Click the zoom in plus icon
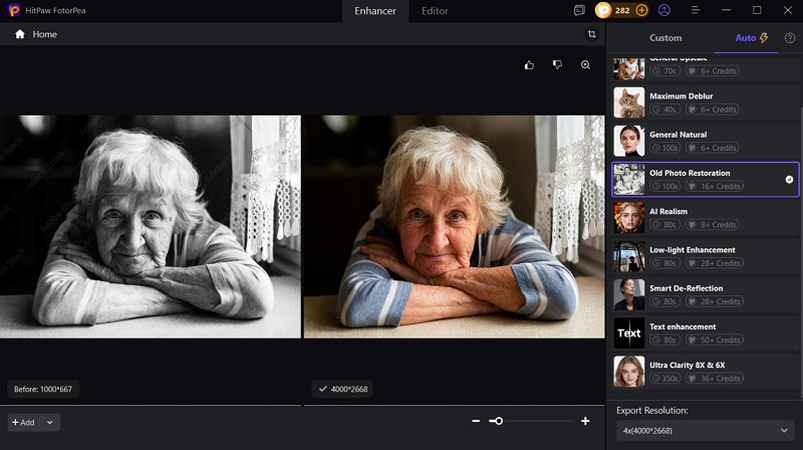This screenshot has width=803, height=450. coord(585,421)
